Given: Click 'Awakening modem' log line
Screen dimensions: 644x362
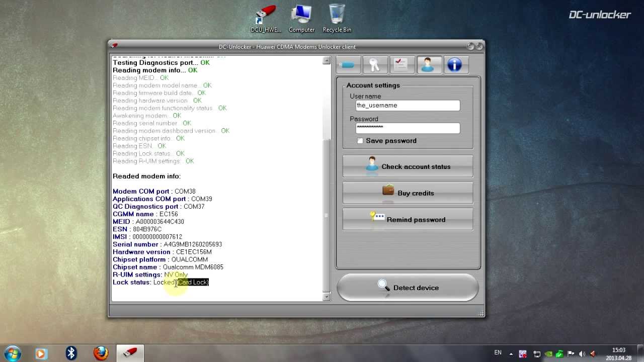Looking at the screenshot, I should point(147,116).
